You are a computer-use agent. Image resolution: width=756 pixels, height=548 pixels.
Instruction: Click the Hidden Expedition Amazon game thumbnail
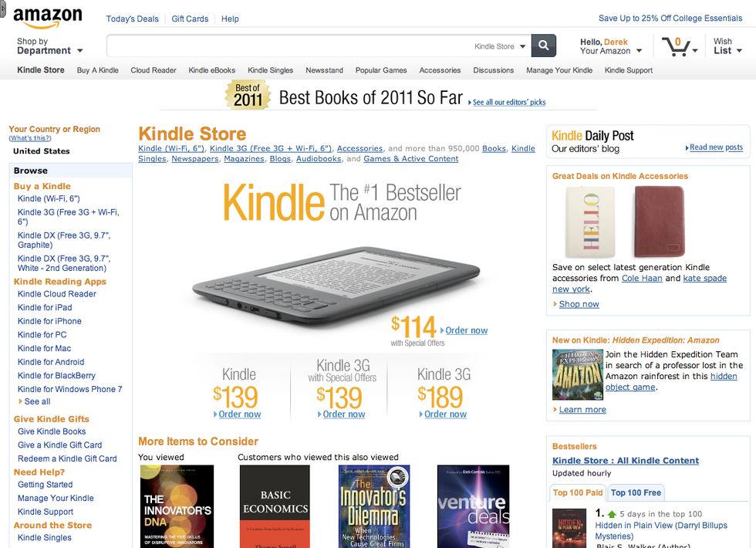pyautogui.click(x=576, y=375)
